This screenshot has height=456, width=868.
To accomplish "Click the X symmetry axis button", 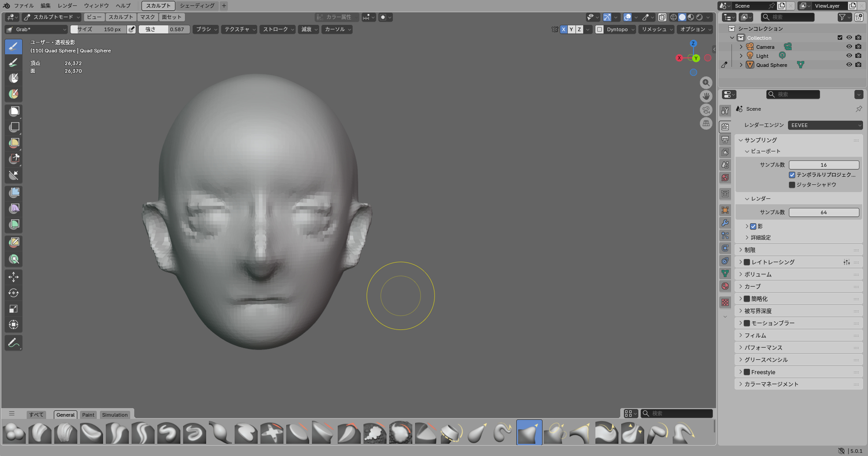I will click(x=564, y=29).
